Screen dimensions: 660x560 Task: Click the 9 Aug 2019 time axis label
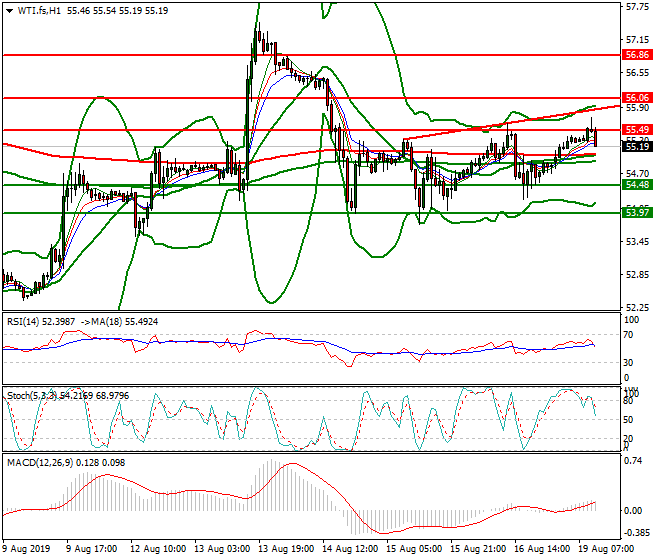point(26,549)
